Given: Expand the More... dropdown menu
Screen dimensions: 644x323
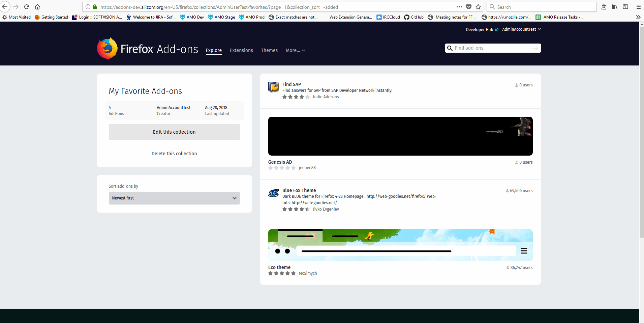Looking at the screenshot, I should [x=295, y=50].
